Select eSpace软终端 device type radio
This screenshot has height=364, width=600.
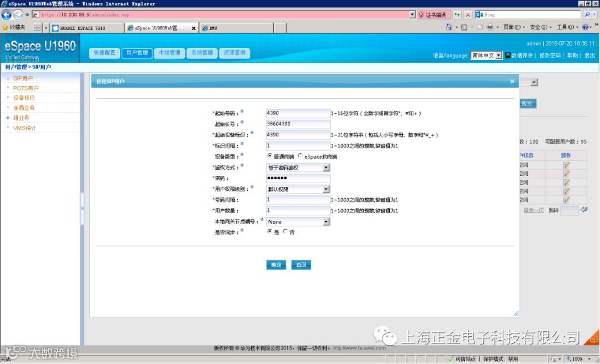pos(300,155)
